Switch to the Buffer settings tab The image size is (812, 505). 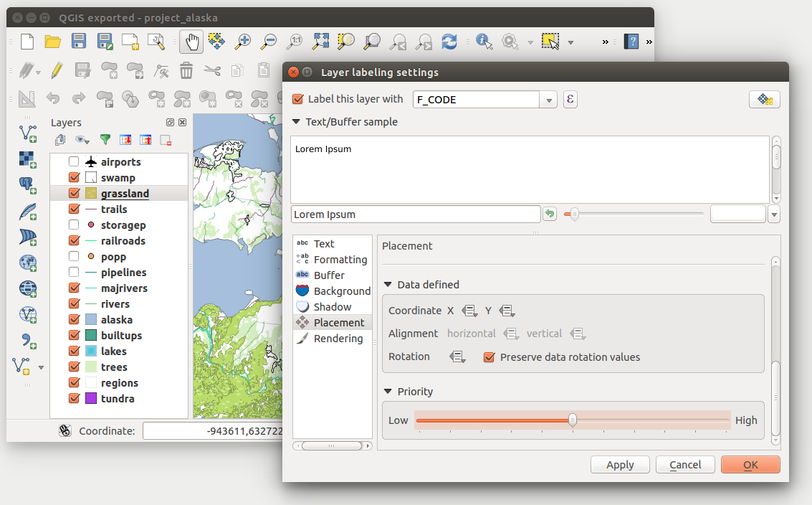coord(329,275)
